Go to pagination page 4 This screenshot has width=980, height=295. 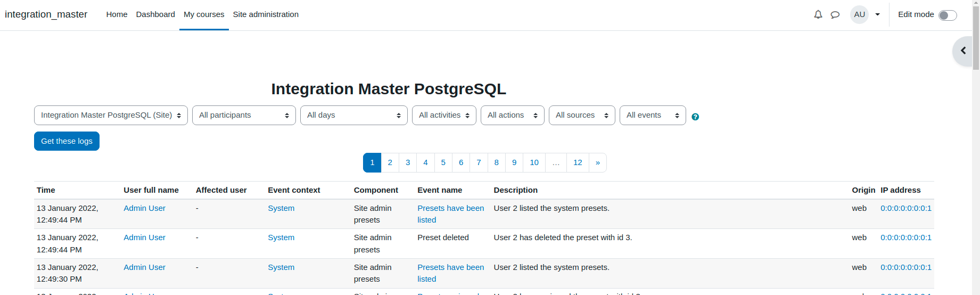[x=425, y=162]
